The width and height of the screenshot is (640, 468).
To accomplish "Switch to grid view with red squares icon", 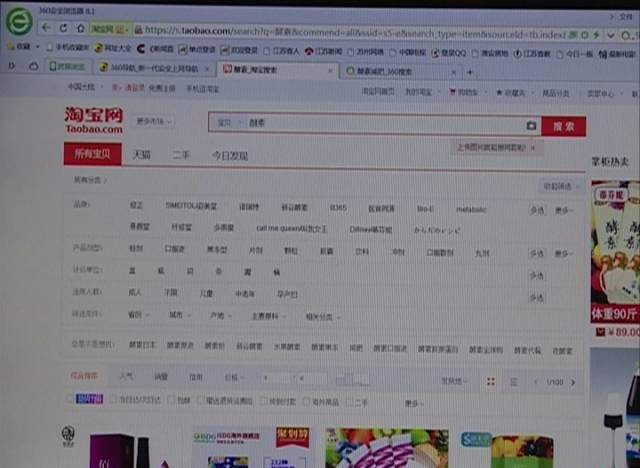I will coord(491,381).
